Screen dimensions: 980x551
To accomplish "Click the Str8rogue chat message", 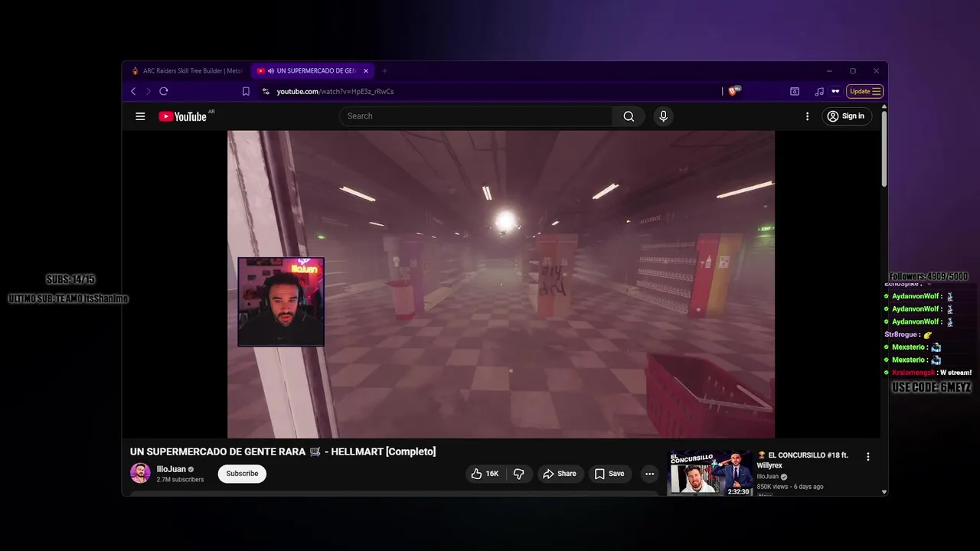I will point(909,334).
